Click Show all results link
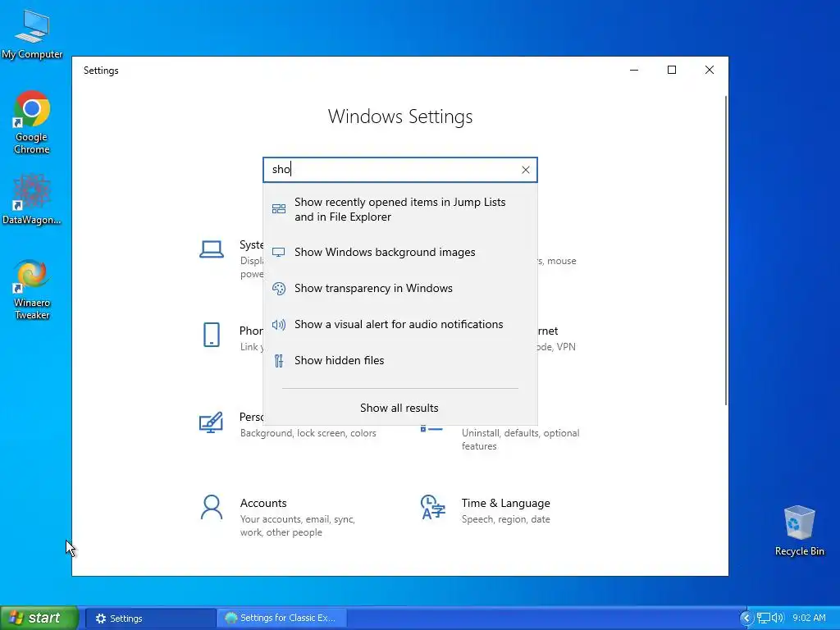The image size is (840, 630). coord(399,408)
